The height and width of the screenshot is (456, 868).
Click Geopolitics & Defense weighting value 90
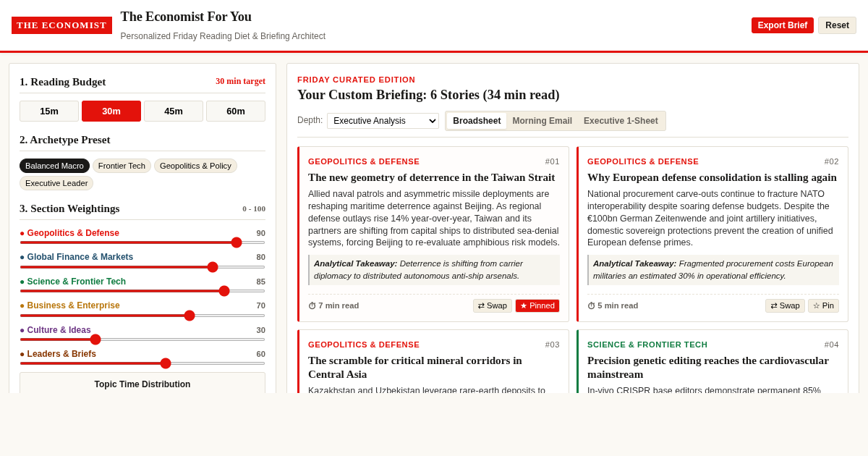tap(260, 233)
